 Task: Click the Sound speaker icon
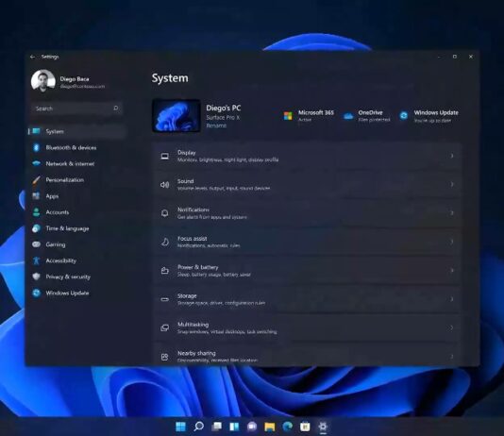point(164,184)
